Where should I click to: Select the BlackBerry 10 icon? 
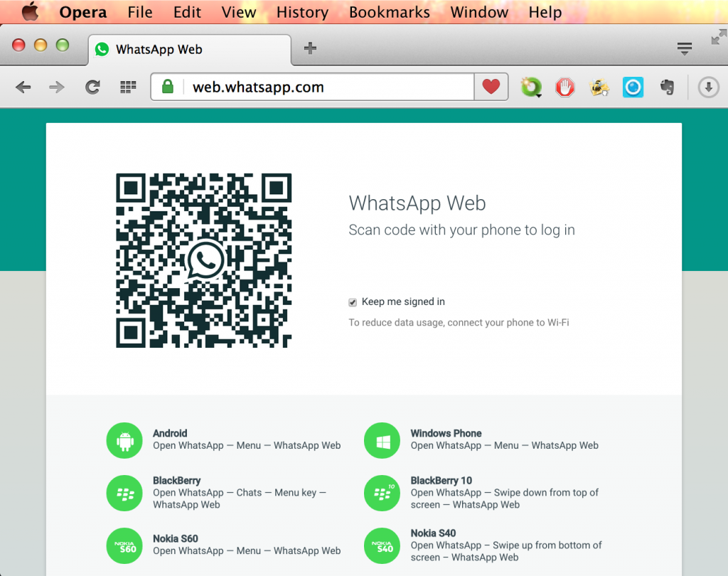point(382,493)
